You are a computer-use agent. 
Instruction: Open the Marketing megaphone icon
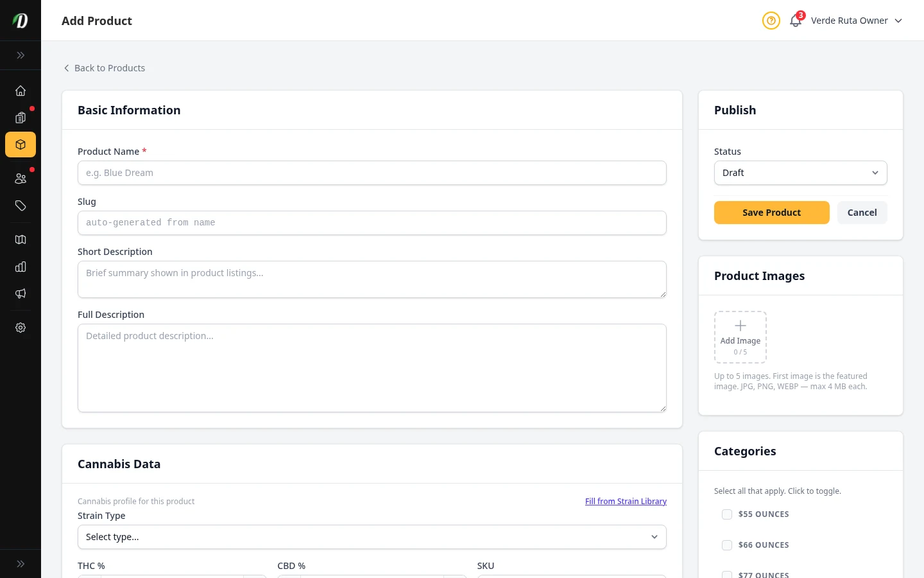pos(21,293)
